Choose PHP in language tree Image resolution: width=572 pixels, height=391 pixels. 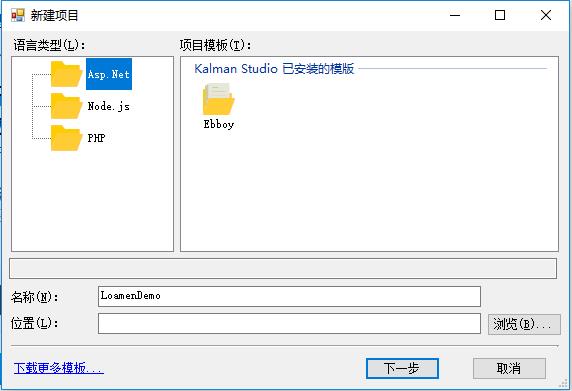pos(96,138)
